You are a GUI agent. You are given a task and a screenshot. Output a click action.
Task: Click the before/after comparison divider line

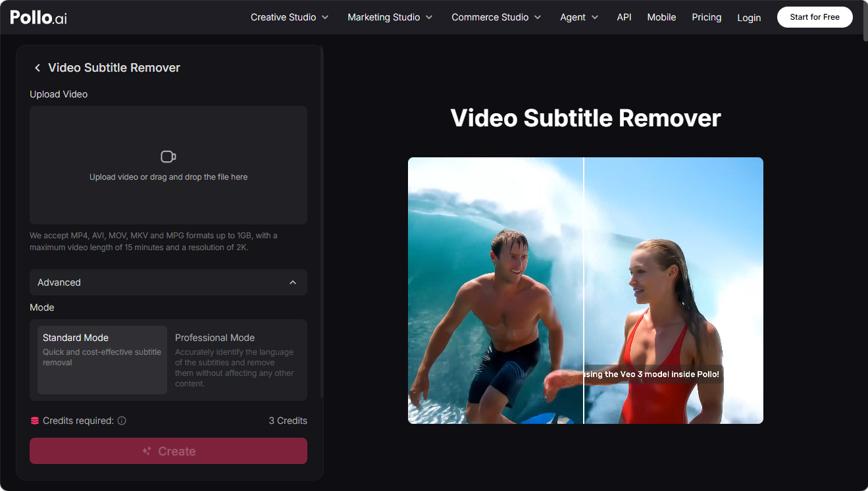(584, 290)
